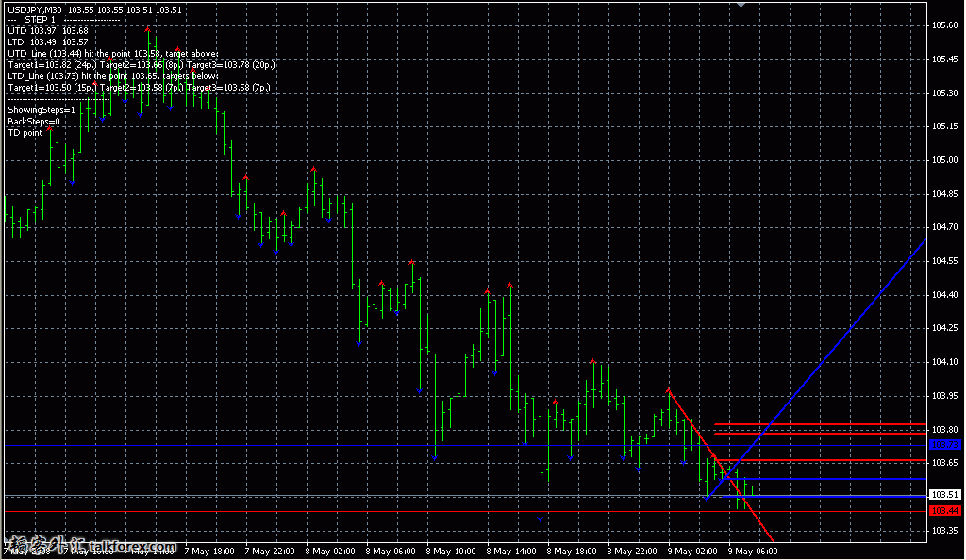
Task: Click the chart shift triangle on top edge
Action: 741,5
